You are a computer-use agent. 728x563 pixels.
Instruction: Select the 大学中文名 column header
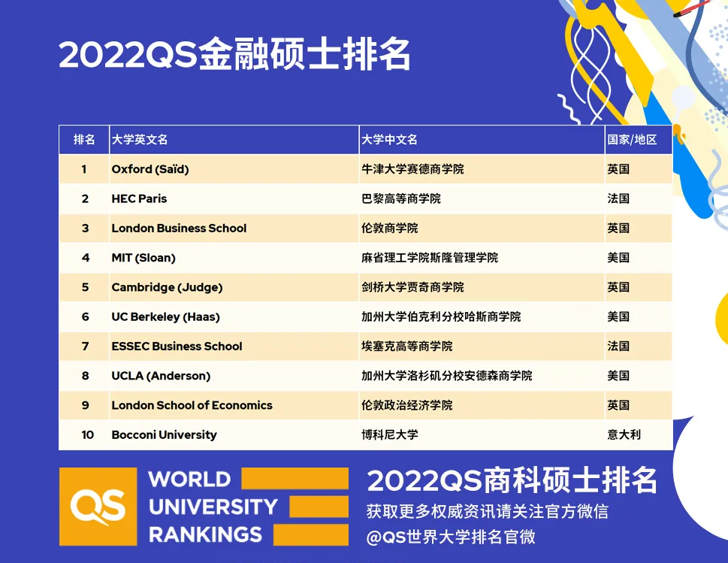click(482, 139)
